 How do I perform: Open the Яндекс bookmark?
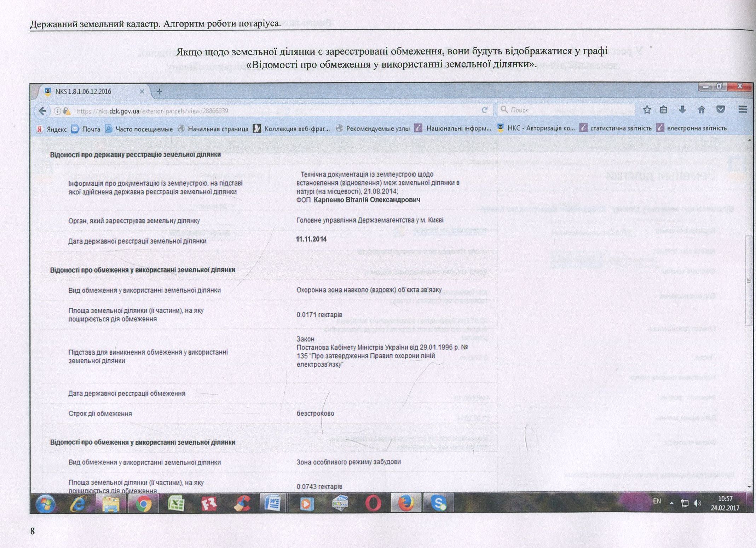(52, 129)
